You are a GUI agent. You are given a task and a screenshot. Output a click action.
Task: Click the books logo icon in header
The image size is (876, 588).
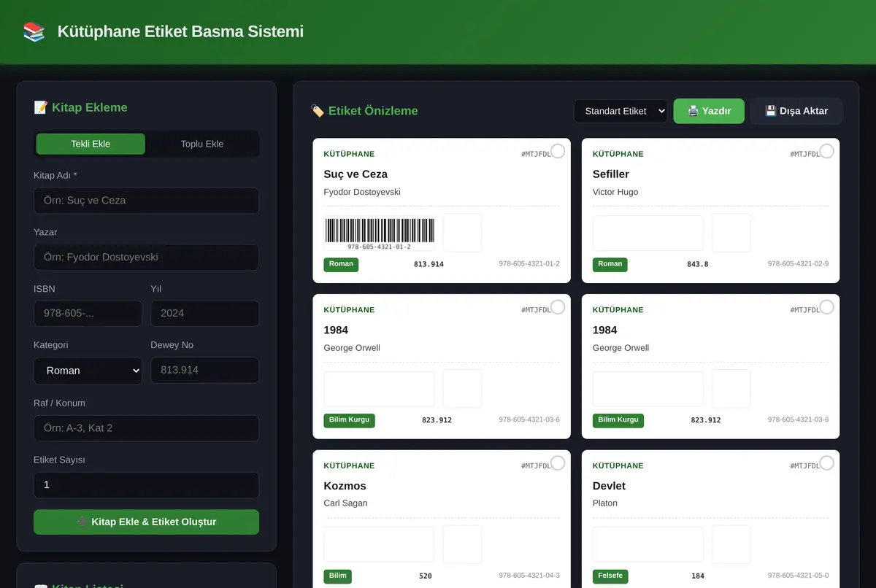point(34,32)
